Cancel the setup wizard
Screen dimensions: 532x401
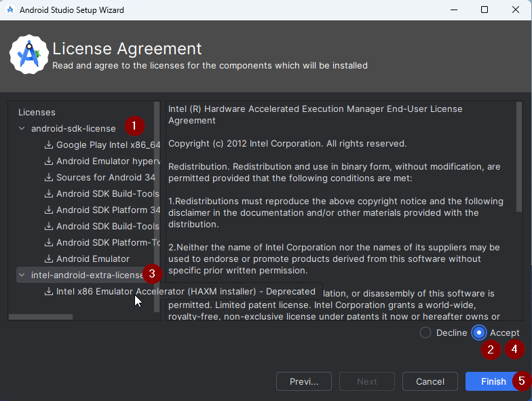(x=430, y=381)
